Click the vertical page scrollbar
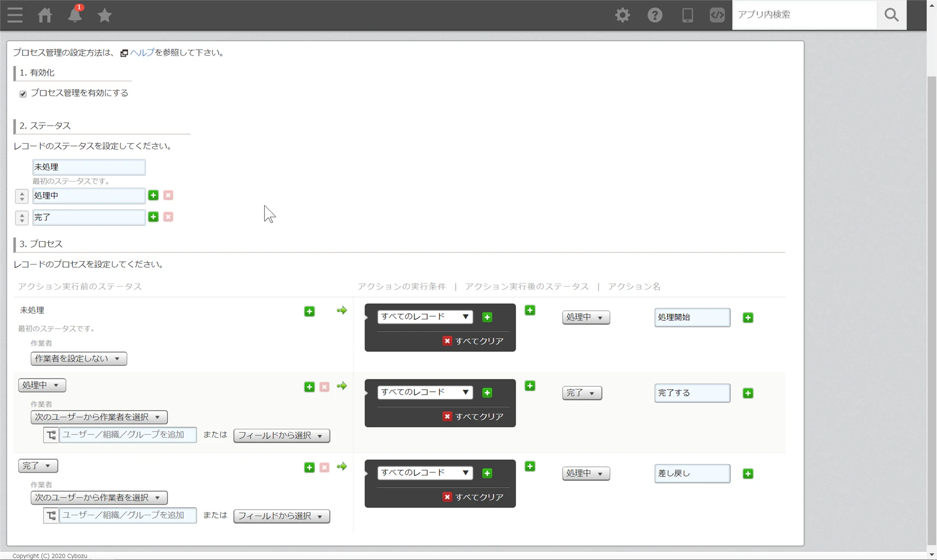This screenshot has height=560, width=937. (931, 310)
